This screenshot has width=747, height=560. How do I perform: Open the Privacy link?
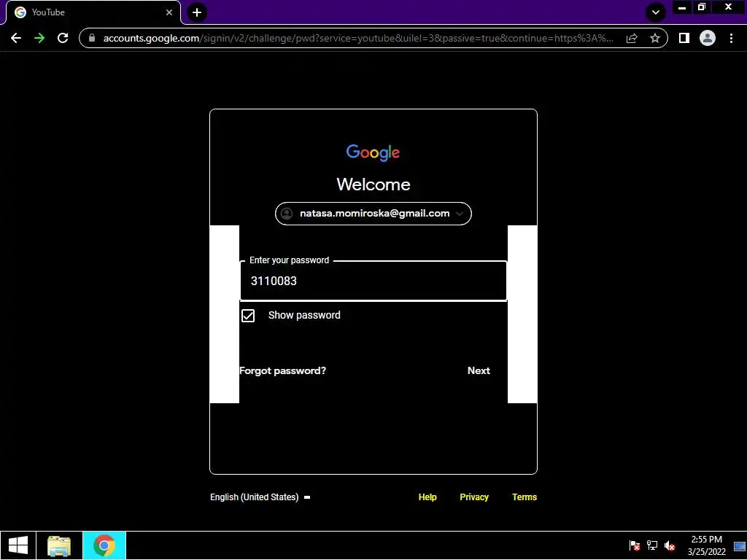474,497
